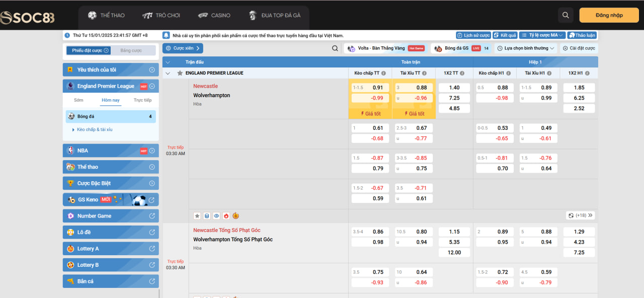644x298 pixels.
Task: Open the Lựa chọn bình thường dropdown
Action: tap(526, 48)
